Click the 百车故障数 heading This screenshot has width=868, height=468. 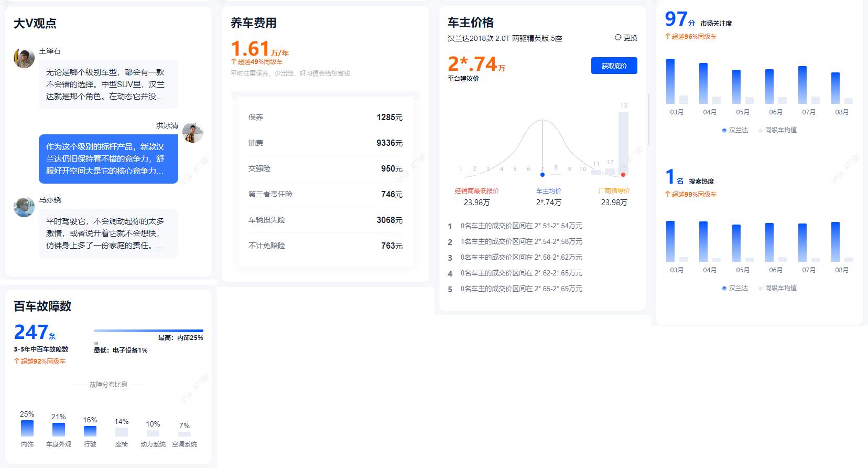coord(42,306)
